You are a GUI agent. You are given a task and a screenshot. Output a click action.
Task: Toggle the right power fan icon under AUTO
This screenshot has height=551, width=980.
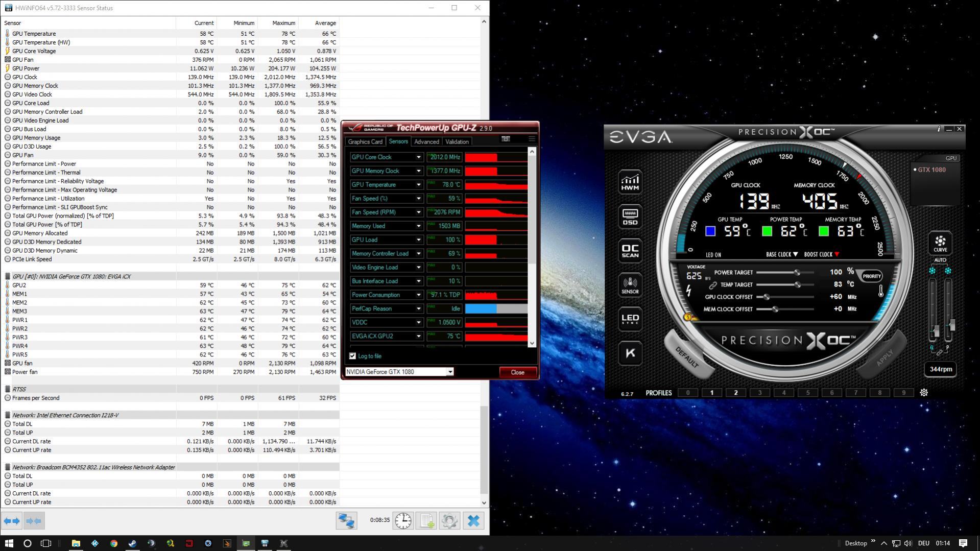click(x=948, y=271)
